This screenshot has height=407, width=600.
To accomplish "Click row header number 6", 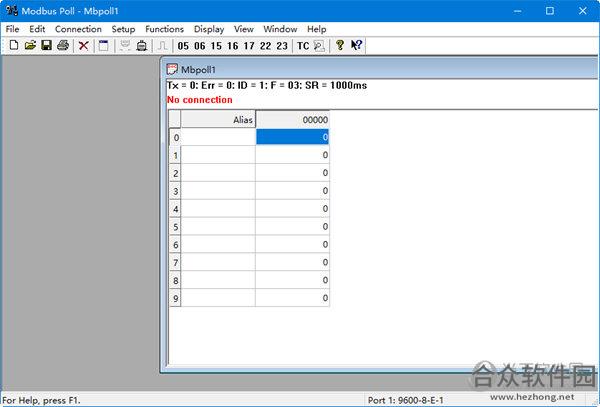I will (175, 244).
